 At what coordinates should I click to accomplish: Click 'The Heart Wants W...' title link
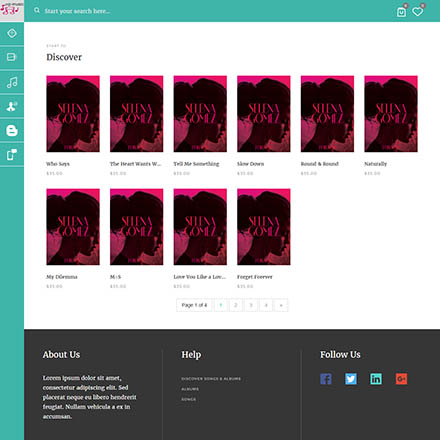coord(135,164)
